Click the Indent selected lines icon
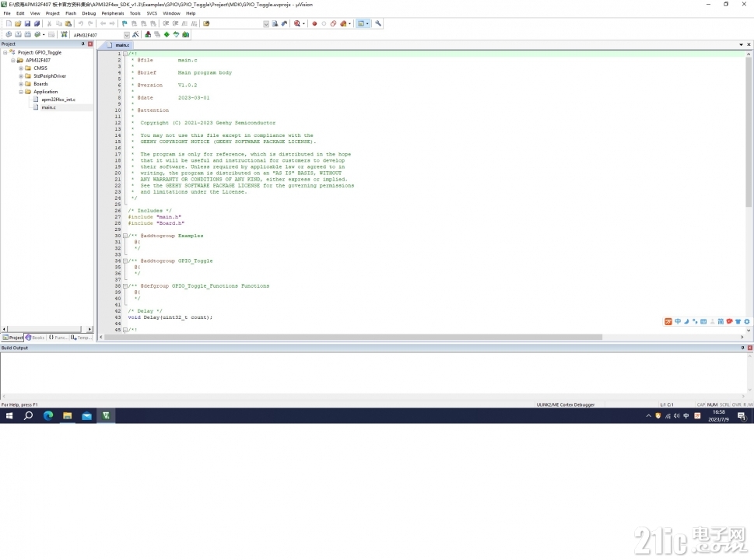This screenshot has height=560, width=754. pyautogui.click(x=166, y=23)
